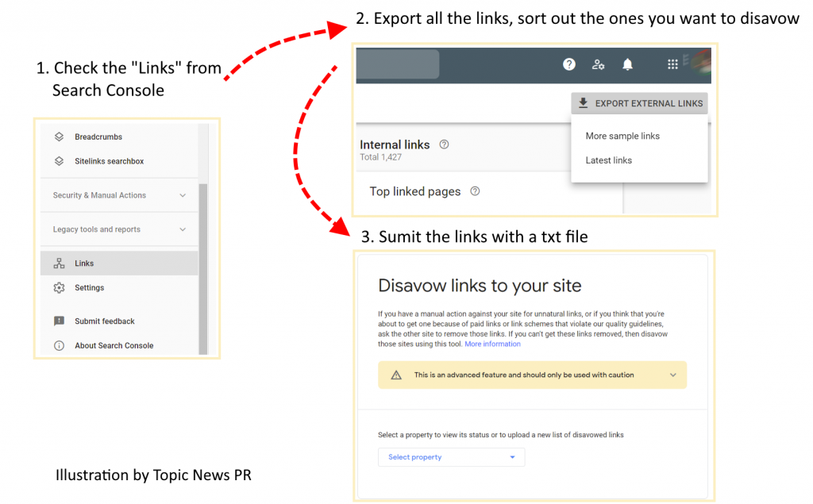This screenshot has width=813, height=504.
Task: Click the Submit feedback icon
Action: click(x=59, y=321)
